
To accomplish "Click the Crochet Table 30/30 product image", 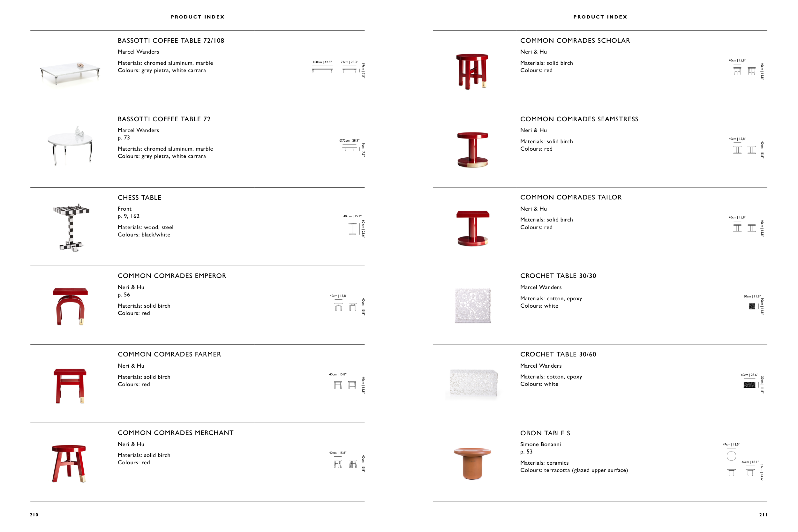I will point(473,305).
